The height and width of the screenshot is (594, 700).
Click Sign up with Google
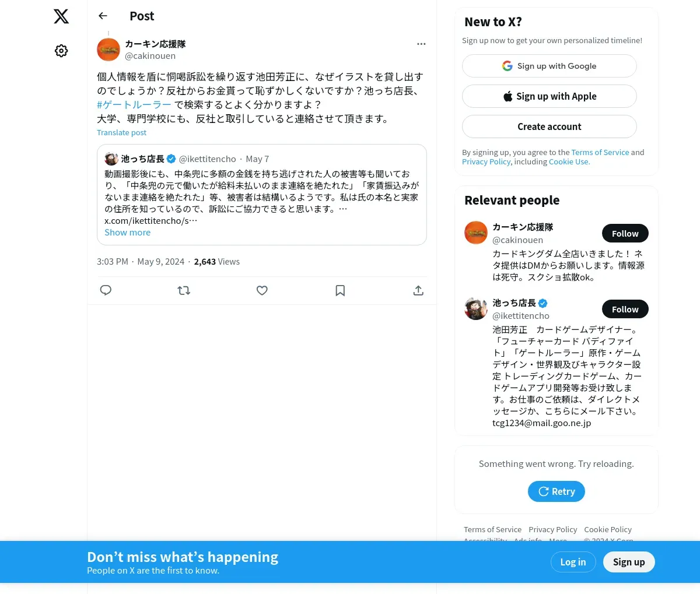click(549, 66)
